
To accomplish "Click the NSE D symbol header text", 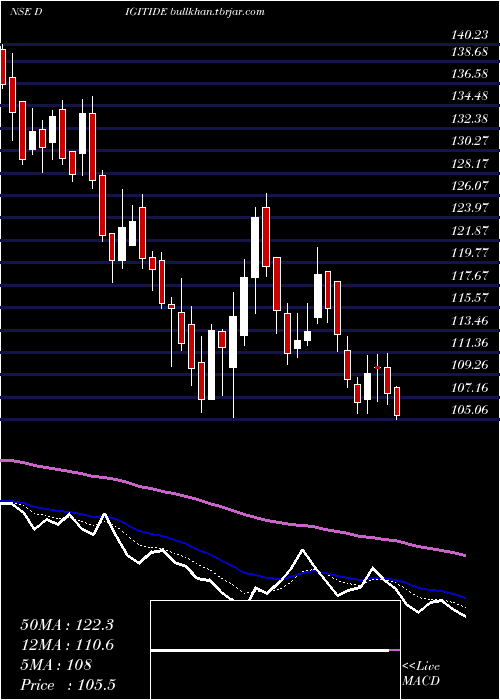I will click(x=26, y=12).
